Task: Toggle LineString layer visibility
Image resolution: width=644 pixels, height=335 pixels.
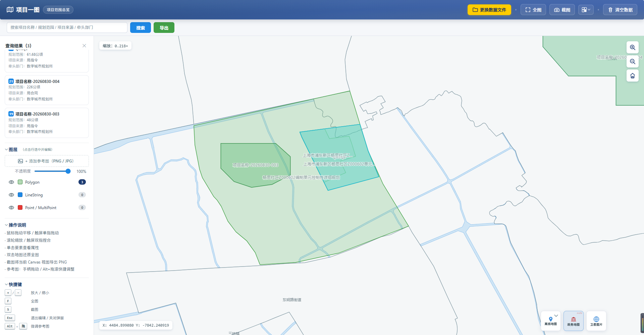Action: point(11,195)
